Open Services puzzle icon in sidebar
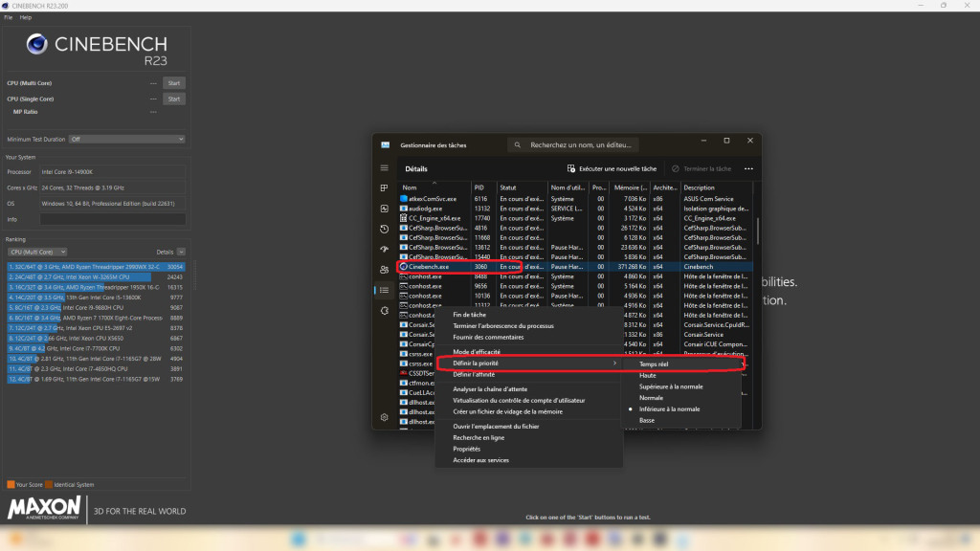 click(x=385, y=311)
